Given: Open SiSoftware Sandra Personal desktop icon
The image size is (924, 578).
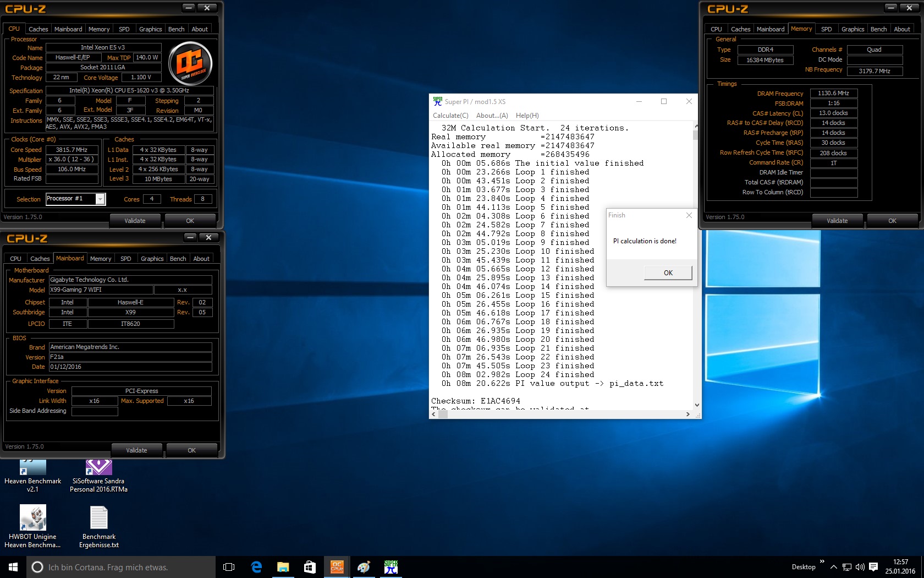Looking at the screenshot, I should pos(98,476).
